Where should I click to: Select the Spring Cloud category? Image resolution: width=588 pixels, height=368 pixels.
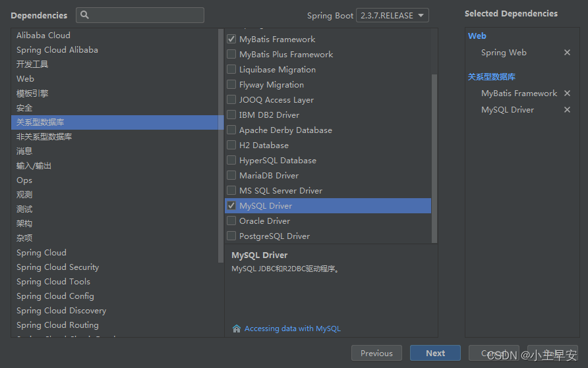coord(115,253)
